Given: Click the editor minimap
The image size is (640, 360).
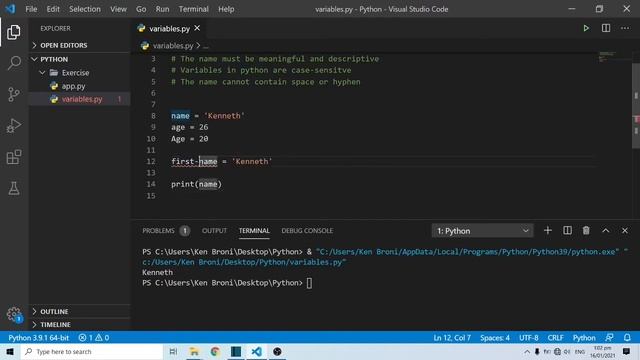Looking at the screenshot, I should pos(607,57).
